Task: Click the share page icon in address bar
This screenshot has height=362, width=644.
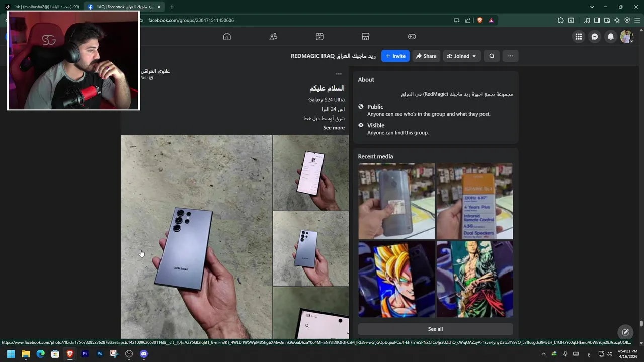Action: pos(468,20)
